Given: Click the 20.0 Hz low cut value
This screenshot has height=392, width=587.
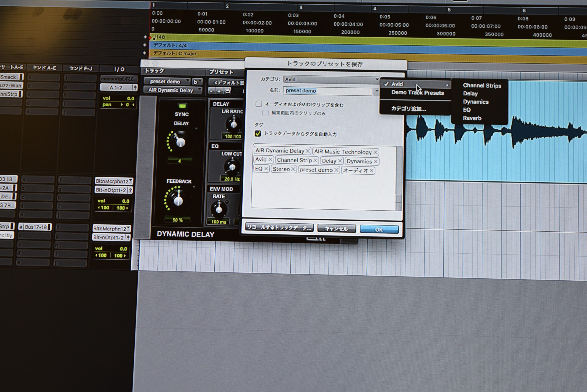Looking at the screenshot, I should coord(232,179).
